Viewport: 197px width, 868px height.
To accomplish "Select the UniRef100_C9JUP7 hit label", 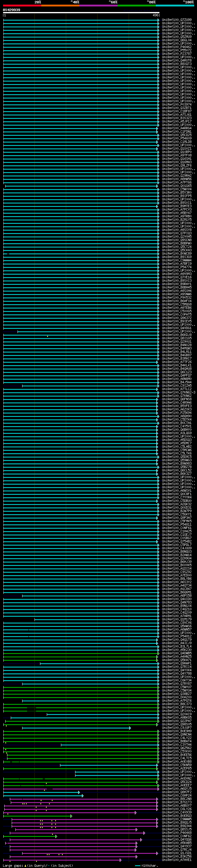I will 177,728.
